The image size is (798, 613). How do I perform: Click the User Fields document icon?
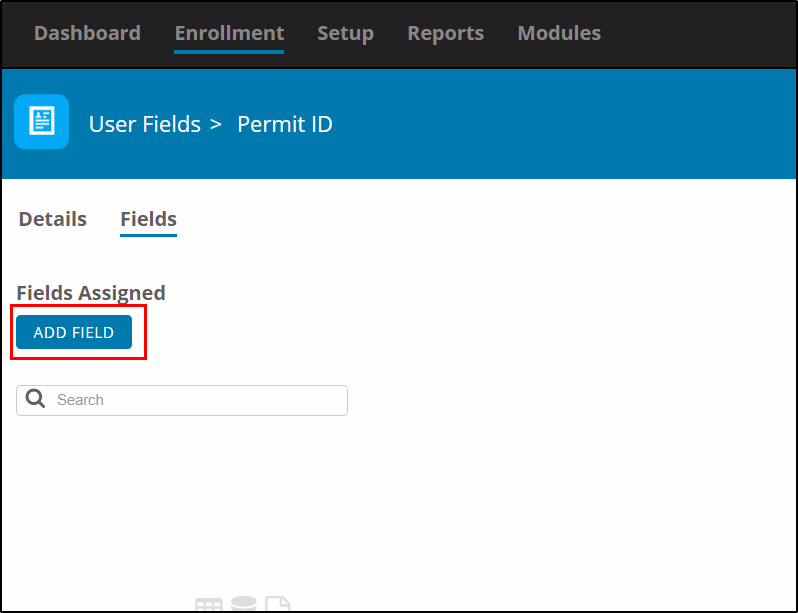point(41,122)
